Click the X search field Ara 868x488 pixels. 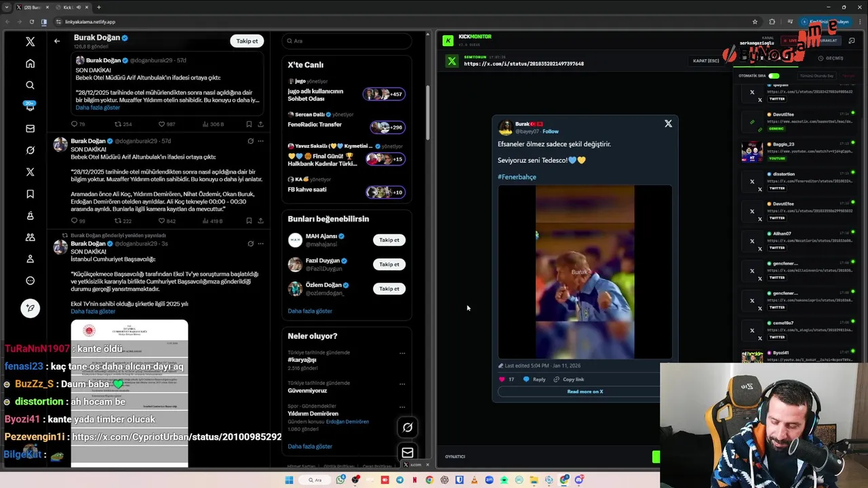click(347, 41)
